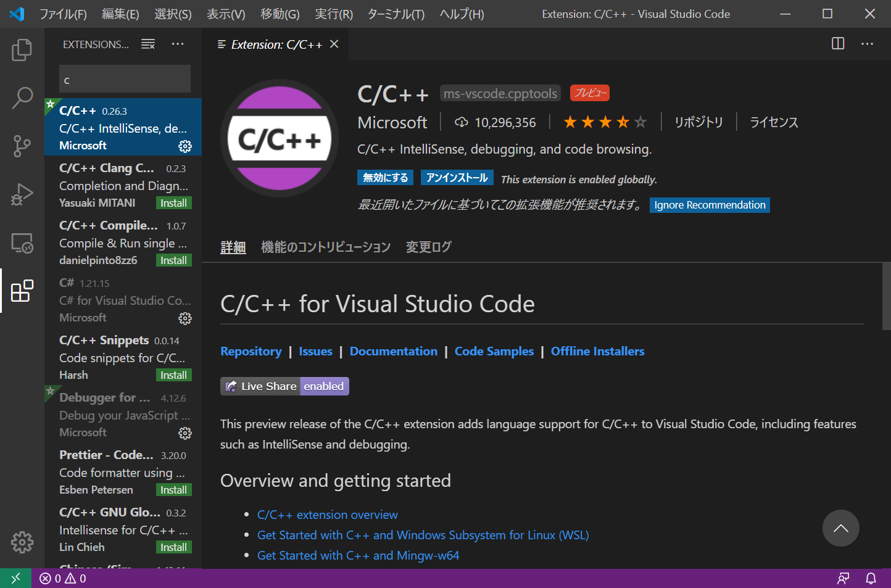Screen dimensions: 891x588
Task: Open manage gear for C/C++ extension
Action: pyautogui.click(x=185, y=146)
